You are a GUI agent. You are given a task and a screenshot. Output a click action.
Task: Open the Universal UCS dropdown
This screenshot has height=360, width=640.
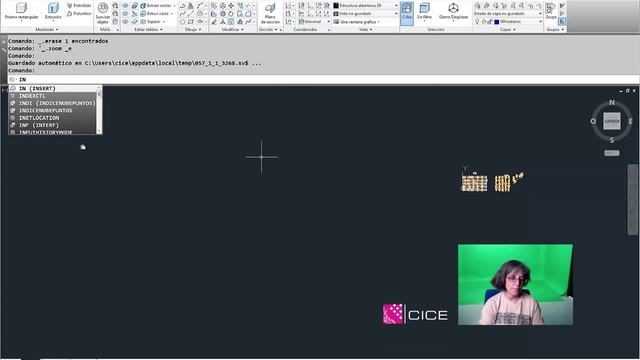[314, 22]
